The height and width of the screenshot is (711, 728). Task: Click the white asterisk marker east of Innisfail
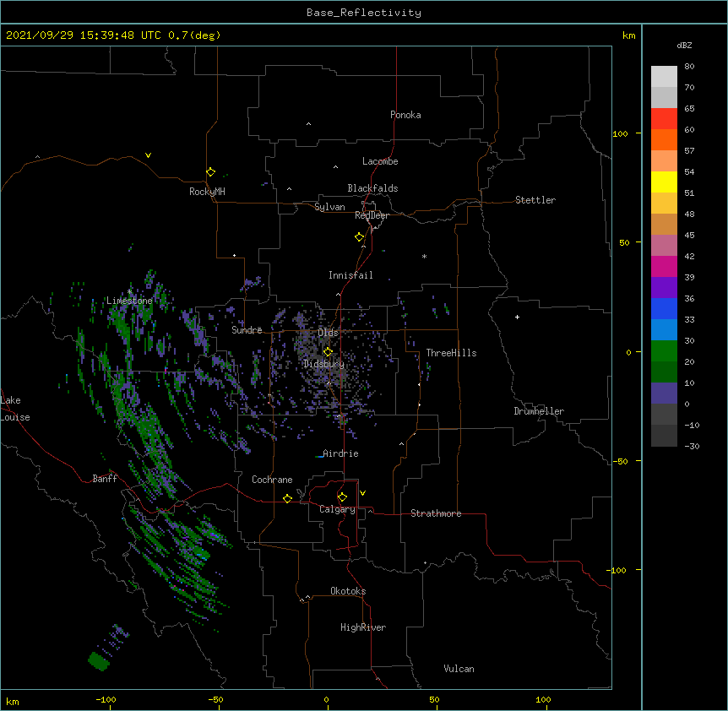[424, 256]
